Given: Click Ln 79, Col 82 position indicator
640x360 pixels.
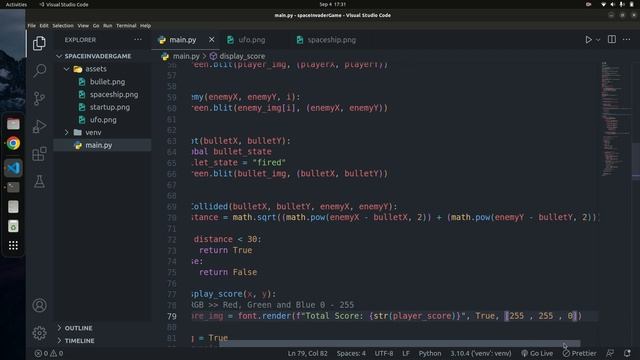Looking at the screenshot, I should click(307, 353).
